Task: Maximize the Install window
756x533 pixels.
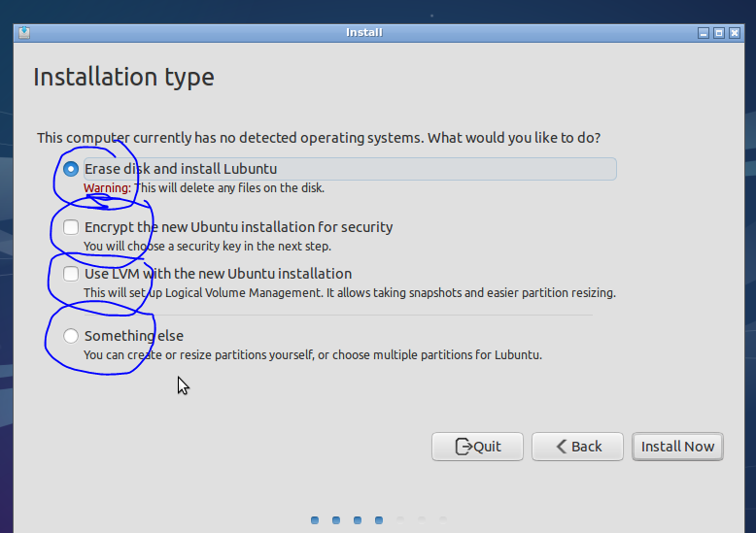Action: click(719, 33)
